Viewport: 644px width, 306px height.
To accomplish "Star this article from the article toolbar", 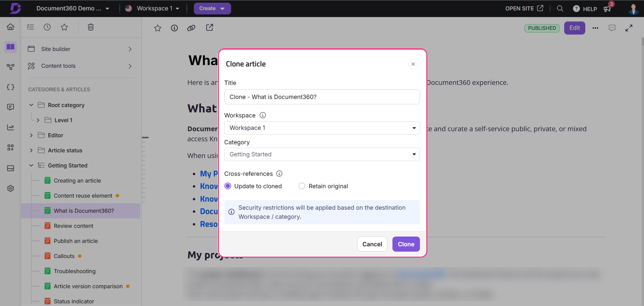I will [158, 28].
